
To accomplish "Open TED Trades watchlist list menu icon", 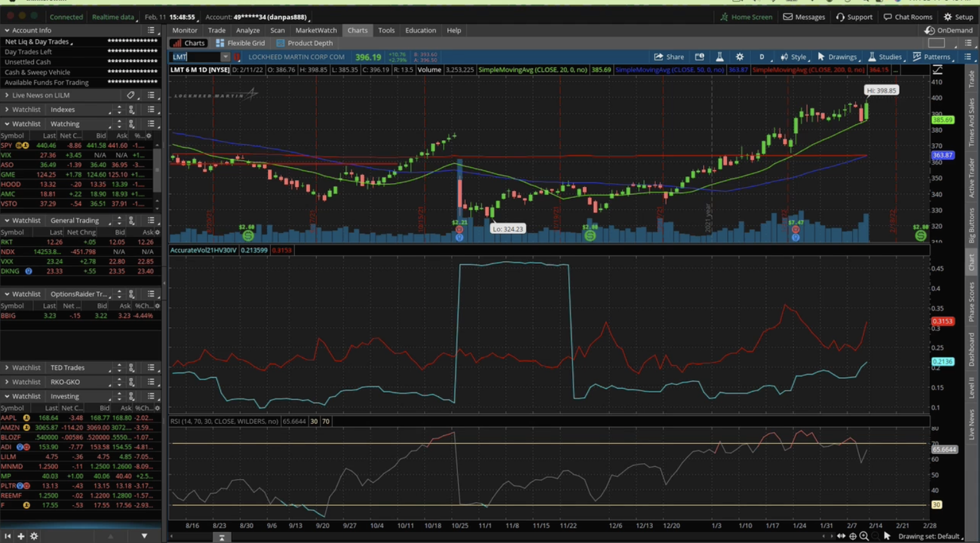I will (151, 368).
